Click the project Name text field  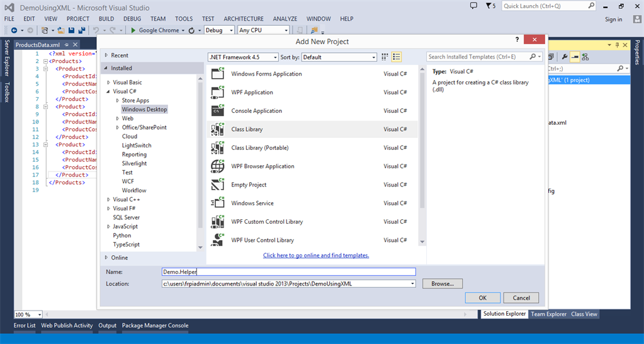point(288,272)
